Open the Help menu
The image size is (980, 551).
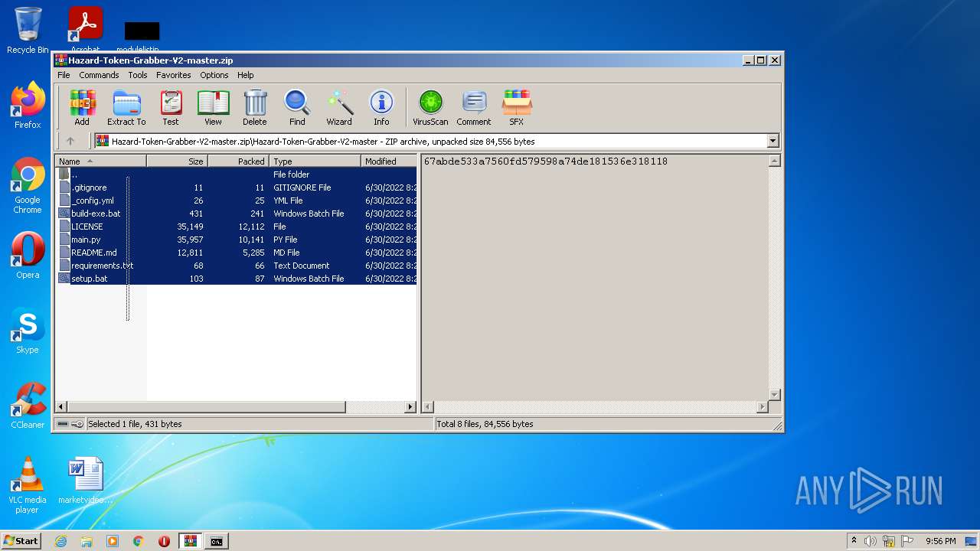[x=245, y=75]
